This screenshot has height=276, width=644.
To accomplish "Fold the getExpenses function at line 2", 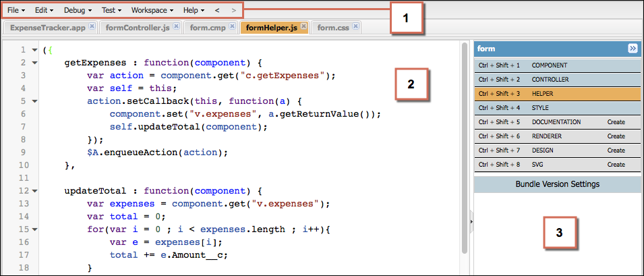I will [x=34, y=63].
